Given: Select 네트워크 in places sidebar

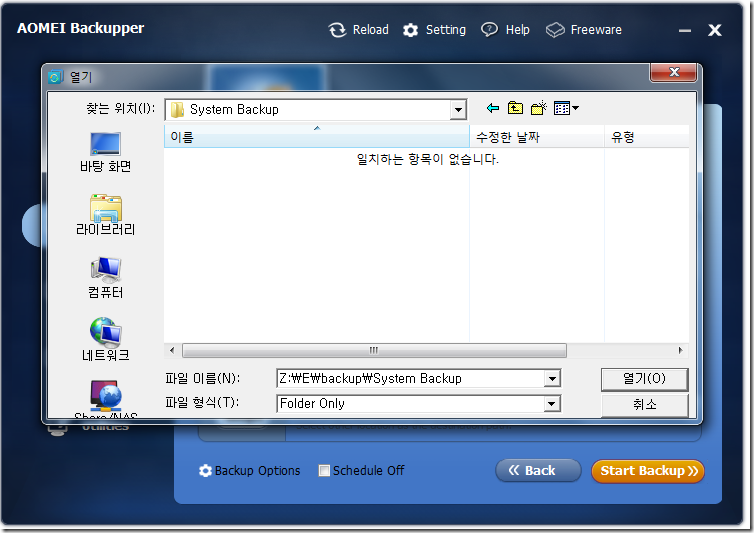Looking at the screenshot, I should point(105,340).
